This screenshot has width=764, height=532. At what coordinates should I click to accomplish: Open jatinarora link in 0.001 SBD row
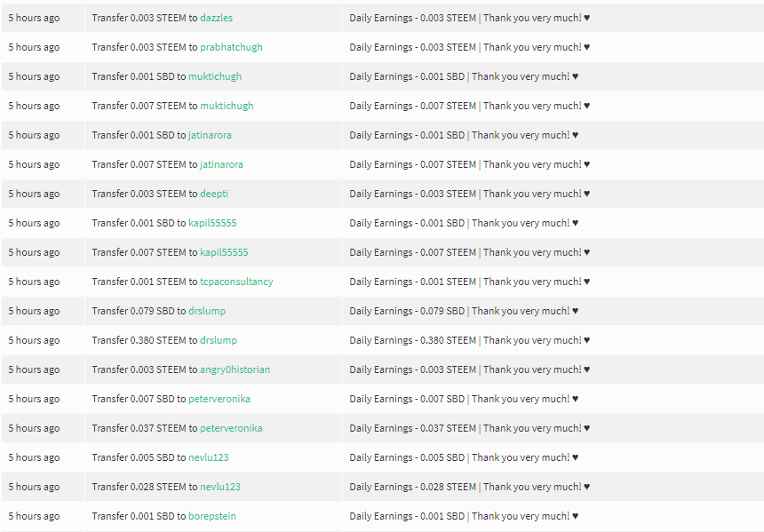click(210, 135)
